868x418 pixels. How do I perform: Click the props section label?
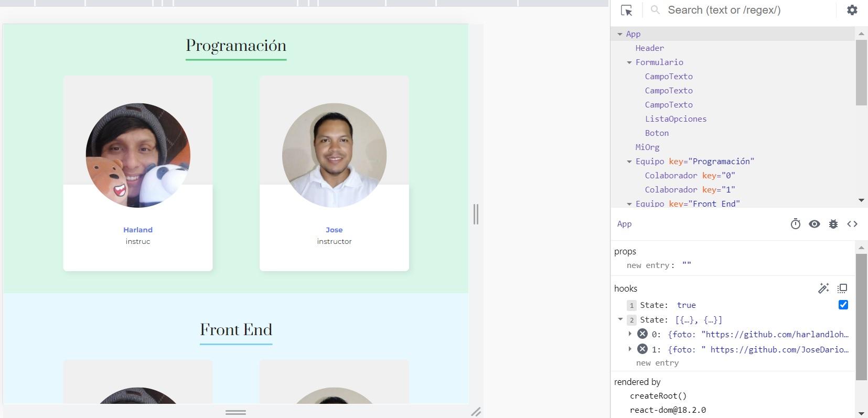pyautogui.click(x=625, y=252)
